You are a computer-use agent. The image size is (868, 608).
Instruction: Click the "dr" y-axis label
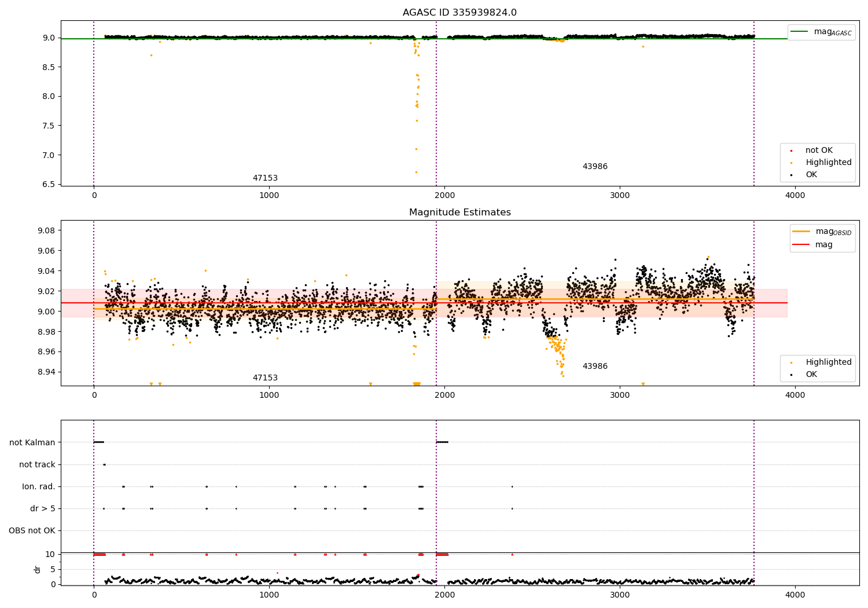[38, 569]
